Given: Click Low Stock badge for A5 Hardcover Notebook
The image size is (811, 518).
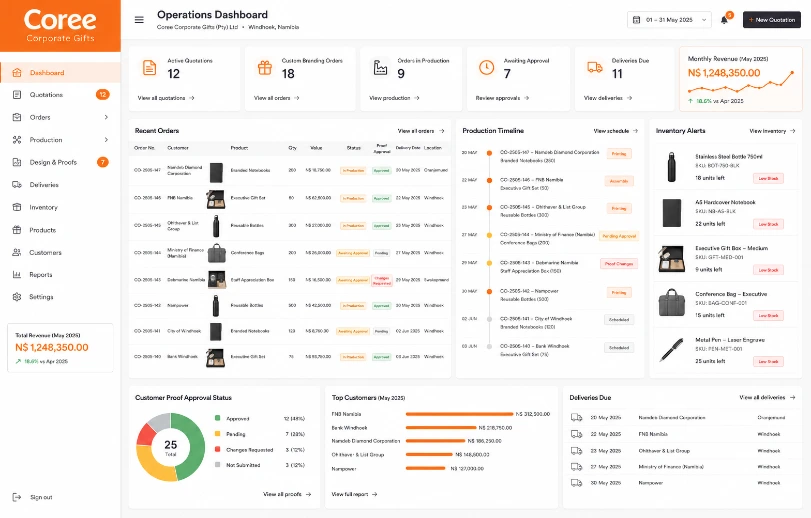Looking at the screenshot, I should (769, 224).
